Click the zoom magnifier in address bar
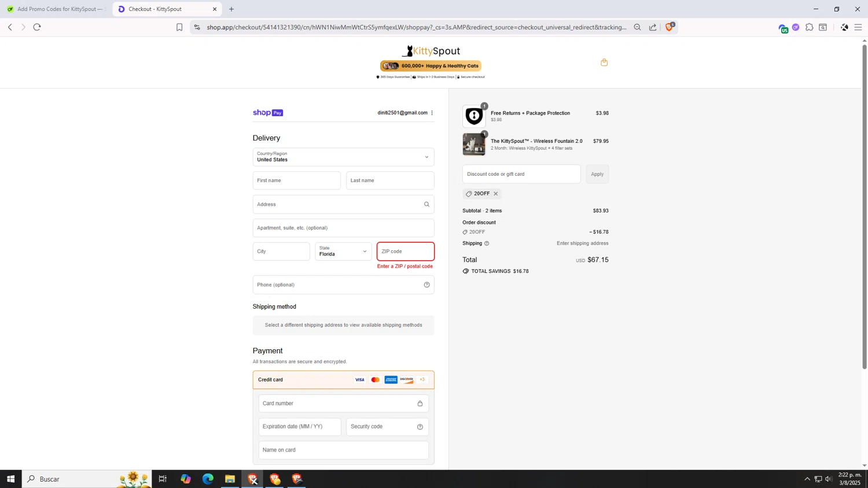 [x=637, y=27]
